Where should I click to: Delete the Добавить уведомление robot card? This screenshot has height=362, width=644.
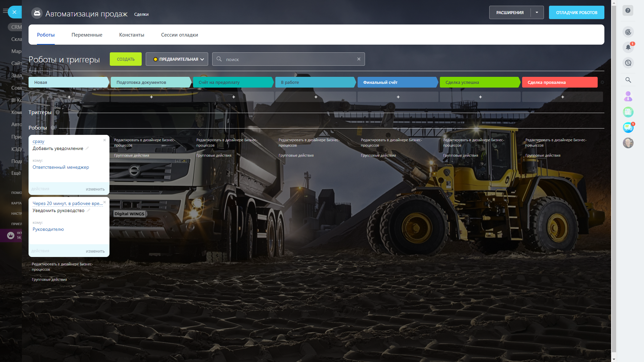click(105, 140)
